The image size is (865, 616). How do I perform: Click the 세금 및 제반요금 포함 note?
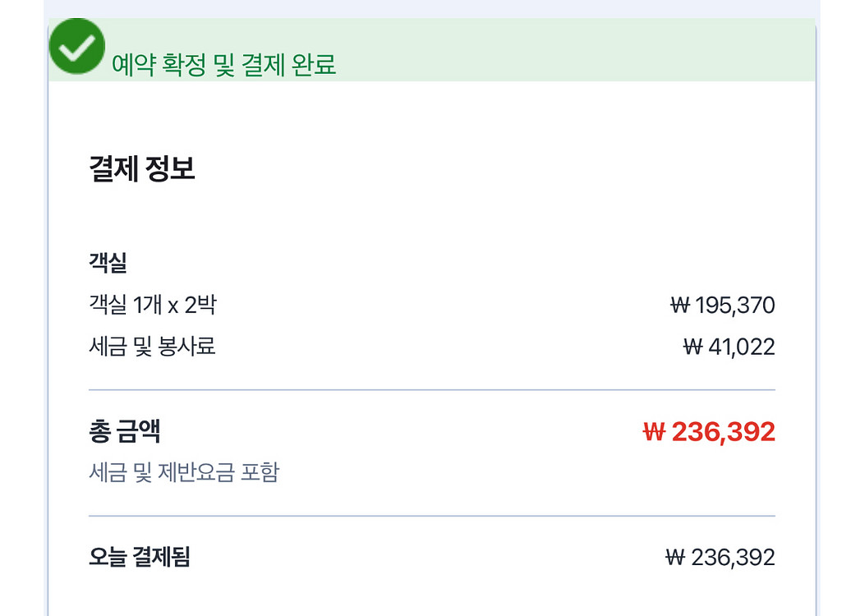[183, 472]
